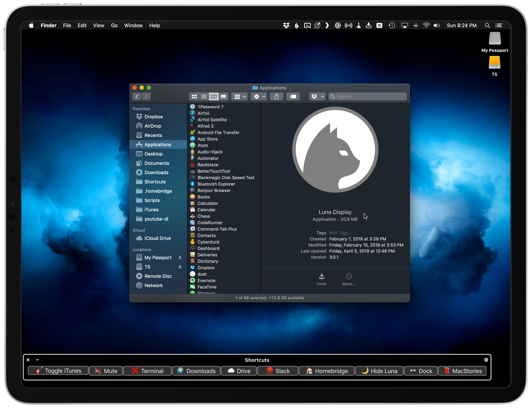532x409 pixels.
Task: Toggle iTunes using the shortcut bar
Action: [58, 371]
